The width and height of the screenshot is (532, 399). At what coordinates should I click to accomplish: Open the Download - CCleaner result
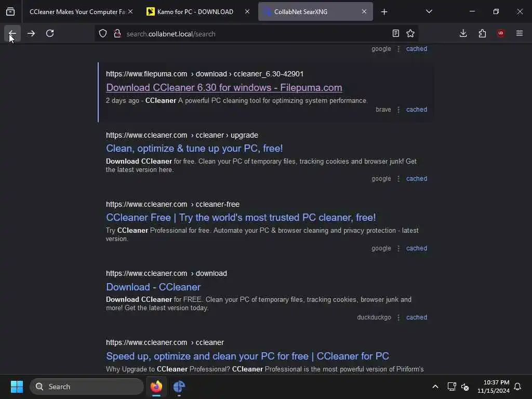tap(153, 287)
